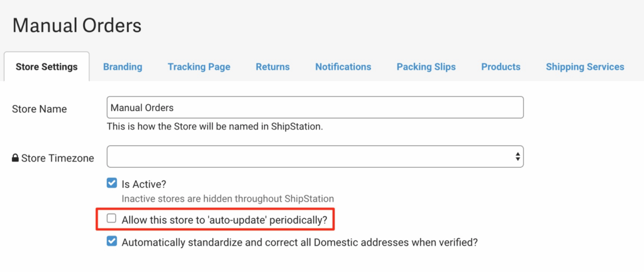Open the Shipping Services tab
Viewport: 644px width, 272px height.
[584, 67]
